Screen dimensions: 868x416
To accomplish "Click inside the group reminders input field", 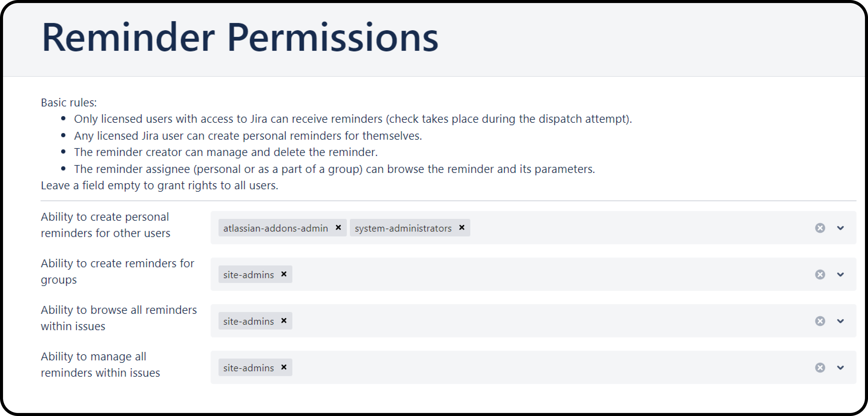I will (x=539, y=274).
